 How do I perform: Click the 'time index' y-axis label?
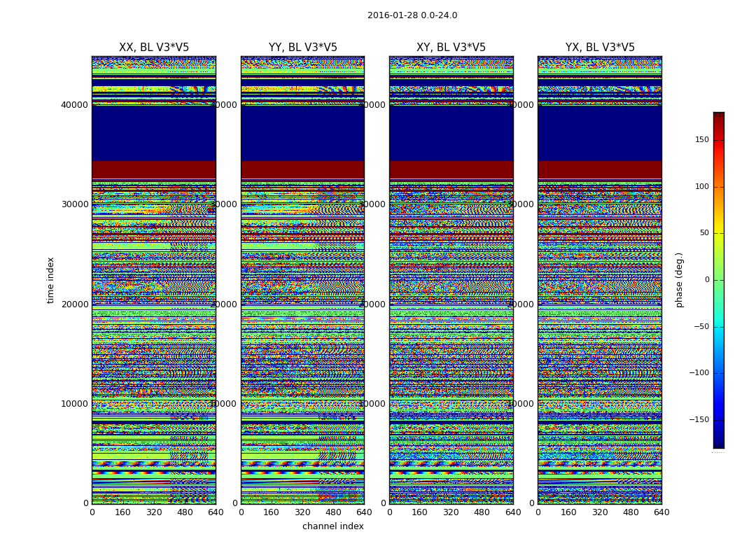tap(50, 280)
